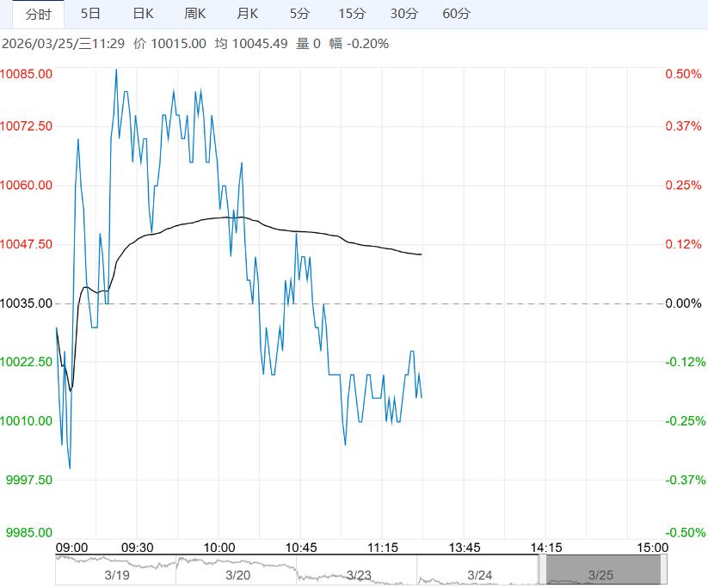The width and height of the screenshot is (708, 588).
Task: Select the 分时 intraday tab
Action: coord(38,14)
